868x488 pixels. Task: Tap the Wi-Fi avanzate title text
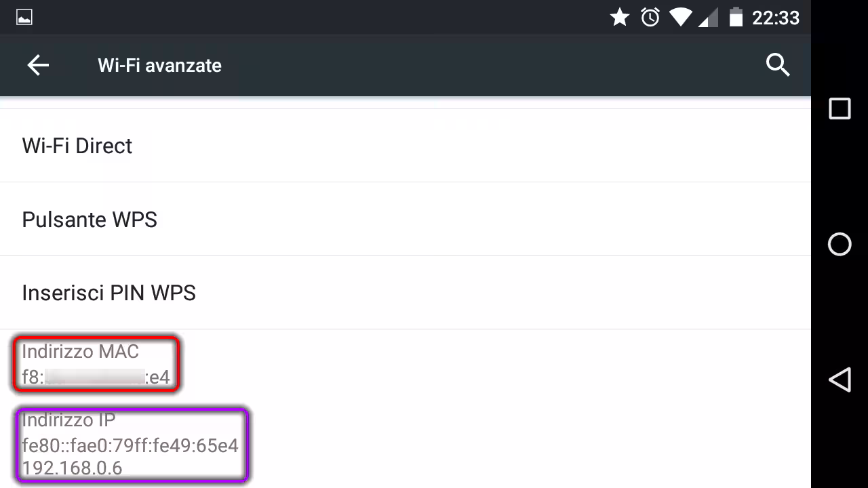(159, 65)
